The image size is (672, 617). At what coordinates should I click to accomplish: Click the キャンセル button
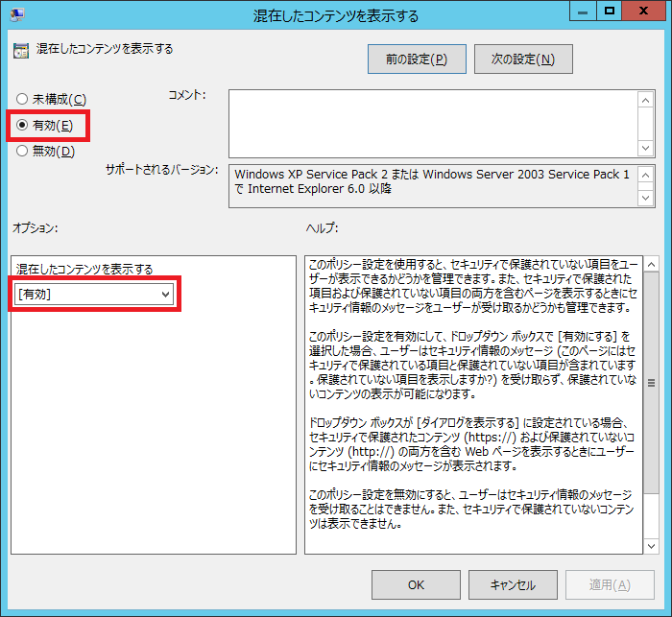[513, 585]
